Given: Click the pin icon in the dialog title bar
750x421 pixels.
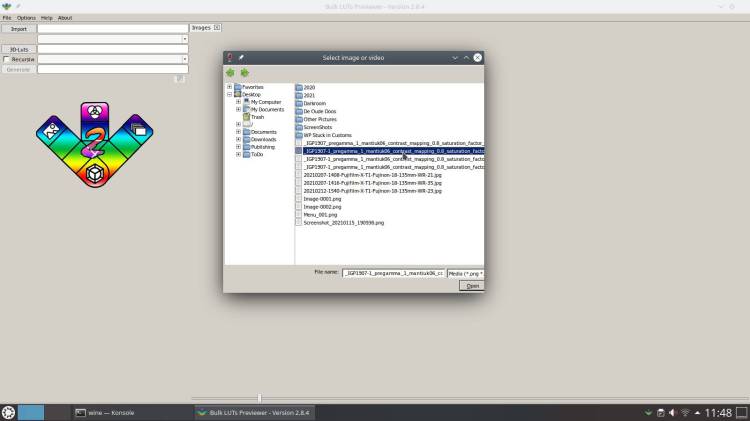Looking at the screenshot, I should (x=241, y=58).
